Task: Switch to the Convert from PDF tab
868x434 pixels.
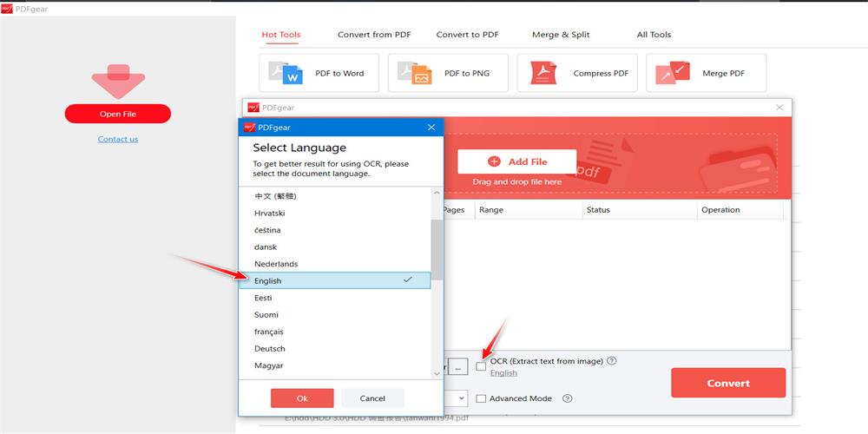Action: [x=374, y=35]
